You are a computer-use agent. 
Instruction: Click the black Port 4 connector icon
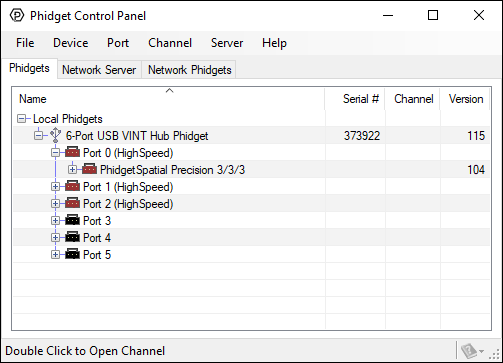point(72,237)
